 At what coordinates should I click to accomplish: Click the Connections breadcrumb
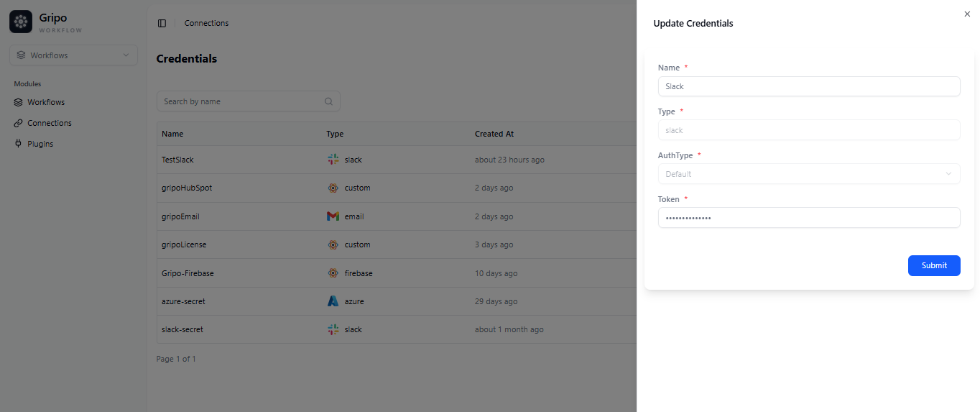click(x=206, y=23)
